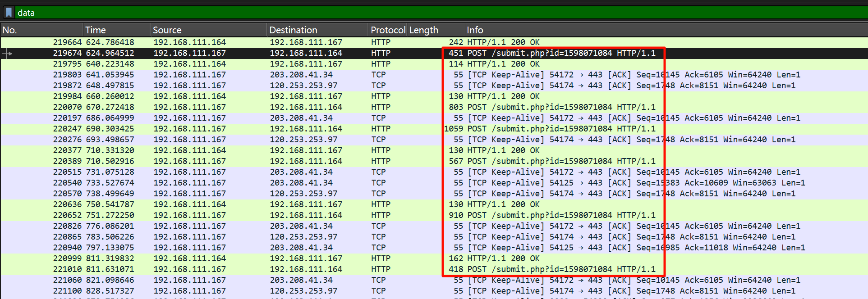Click the related-packet arrow marker beside packet 219674
Viewport: 868px width, 299px height.
(x=7, y=54)
